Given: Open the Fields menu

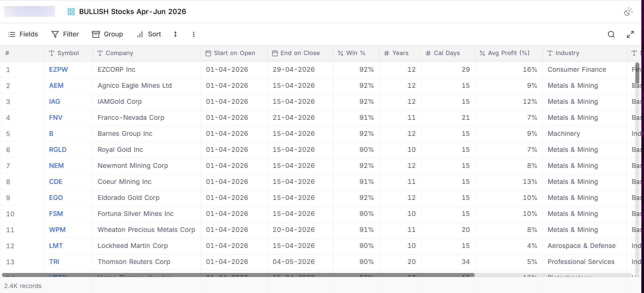Looking at the screenshot, I should point(23,34).
